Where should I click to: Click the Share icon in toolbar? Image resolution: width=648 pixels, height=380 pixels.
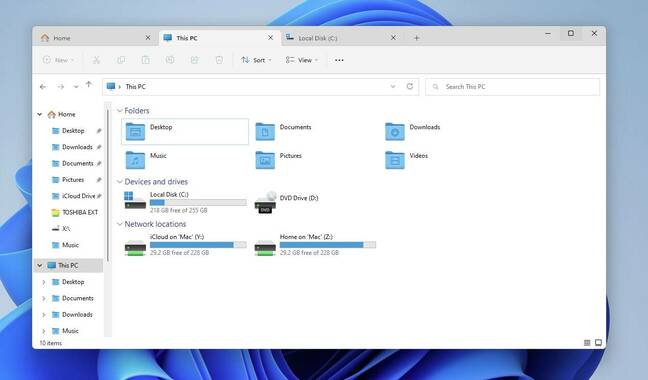pyautogui.click(x=194, y=60)
